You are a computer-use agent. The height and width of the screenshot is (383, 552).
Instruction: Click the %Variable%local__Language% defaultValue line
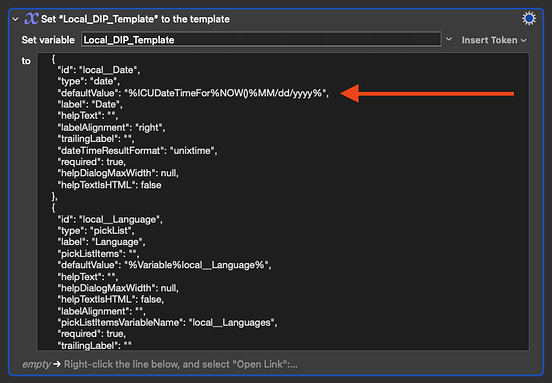[x=165, y=265]
